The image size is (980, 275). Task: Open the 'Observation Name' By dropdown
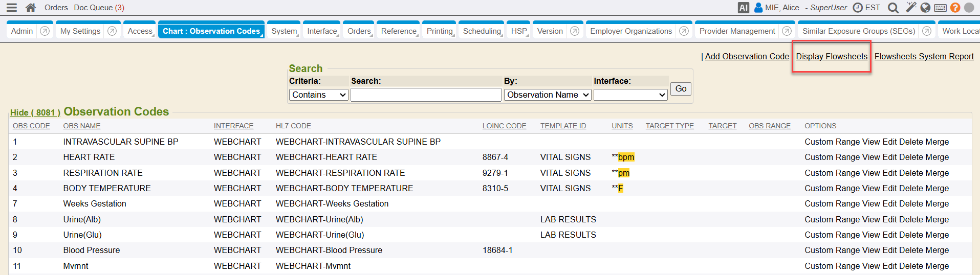coord(547,95)
